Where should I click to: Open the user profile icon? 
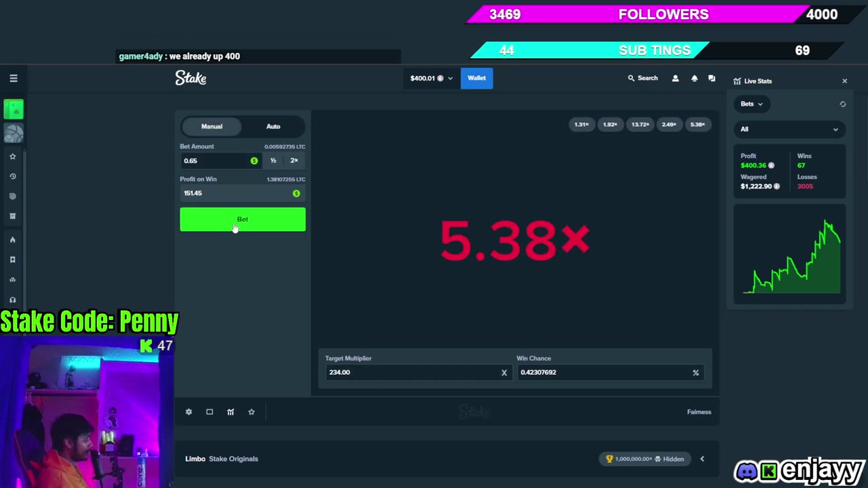675,79
